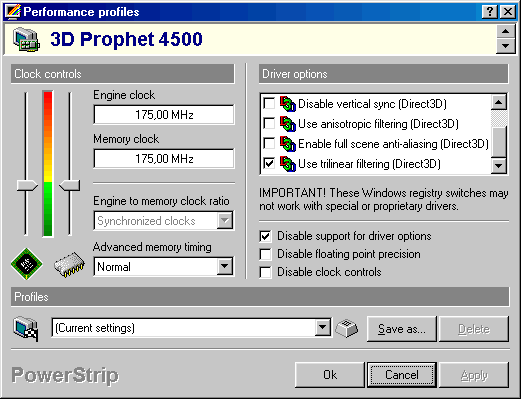
Task: Click the green engine chip icon
Action: point(27,264)
